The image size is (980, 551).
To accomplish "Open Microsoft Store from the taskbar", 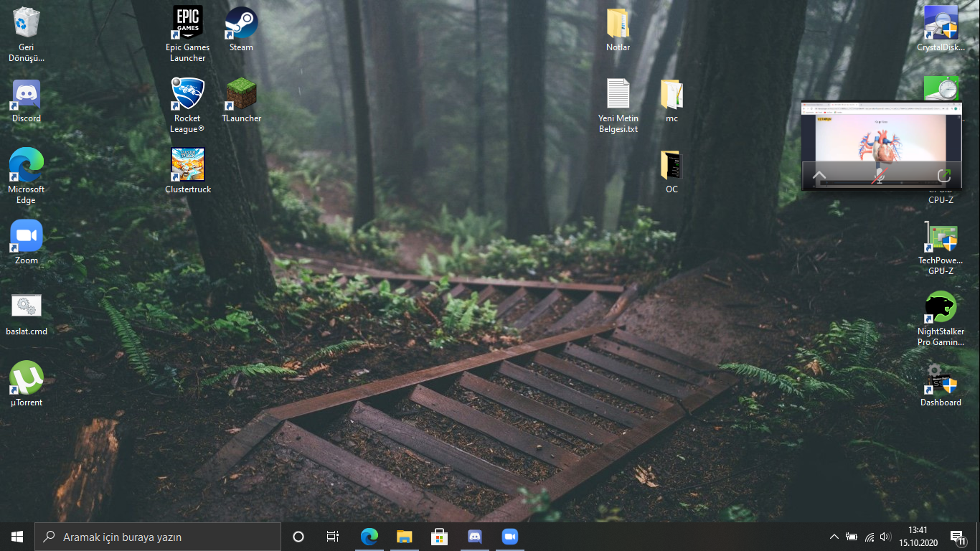I will pos(440,537).
